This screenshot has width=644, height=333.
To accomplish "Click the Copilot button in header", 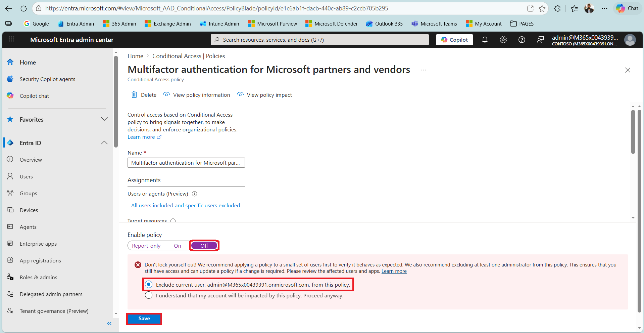I will 454,40.
